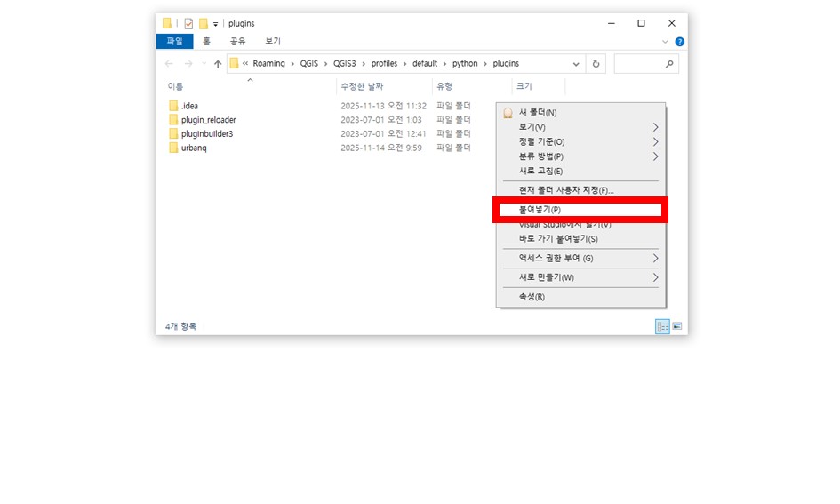Switch to Details view icon in status bar

tap(662, 326)
